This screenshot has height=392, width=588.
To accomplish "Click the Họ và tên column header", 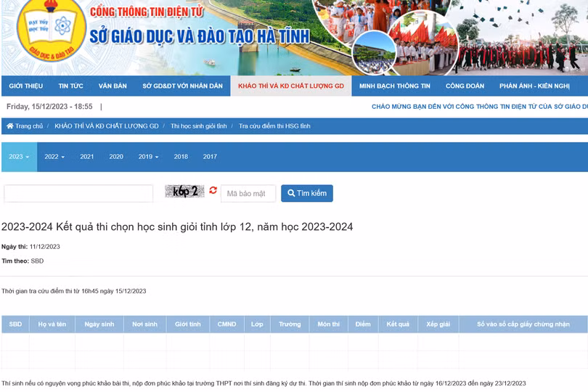I will click(x=52, y=324).
